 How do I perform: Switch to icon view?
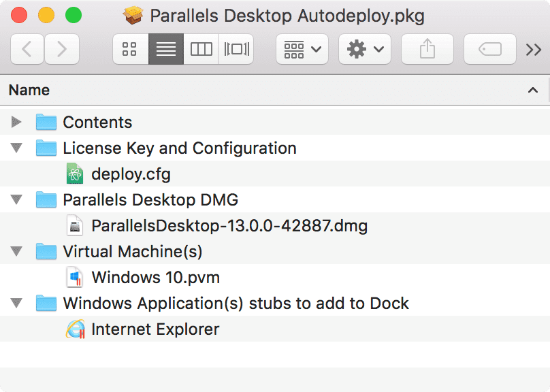[x=131, y=49]
